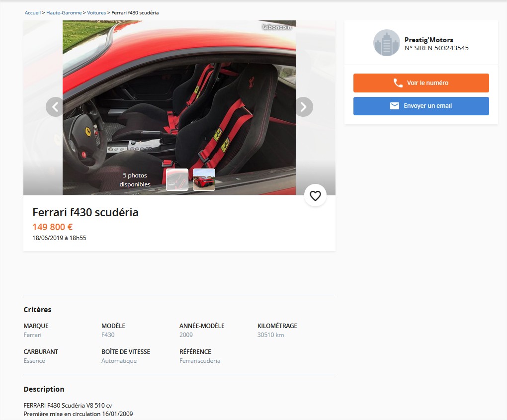Navigate to Voitures breadcrumb link
The height and width of the screenshot is (420, 507).
[x=96, y=12]
